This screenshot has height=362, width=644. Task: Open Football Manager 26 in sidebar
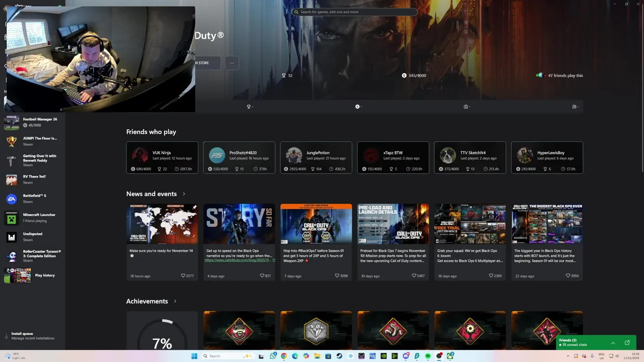pos(33,122)
